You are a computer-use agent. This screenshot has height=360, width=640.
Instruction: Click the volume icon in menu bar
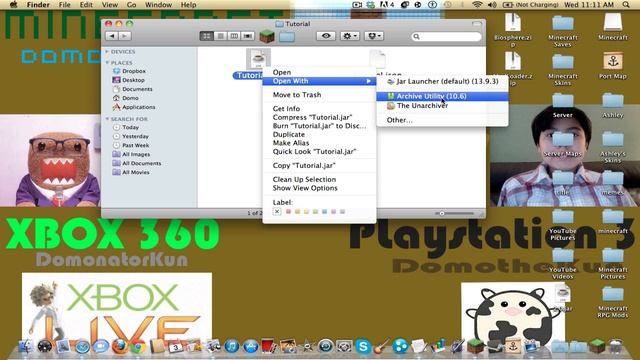tap(492, 5)
